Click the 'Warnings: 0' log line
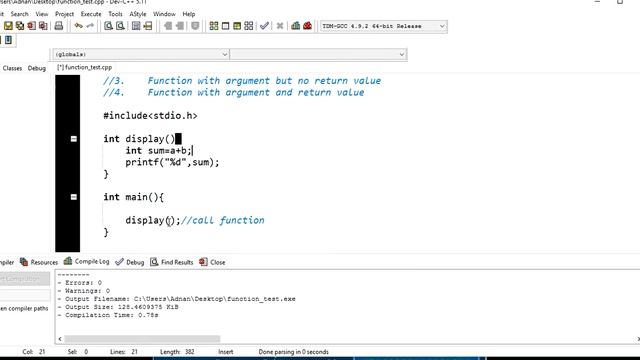 (84, 291)
